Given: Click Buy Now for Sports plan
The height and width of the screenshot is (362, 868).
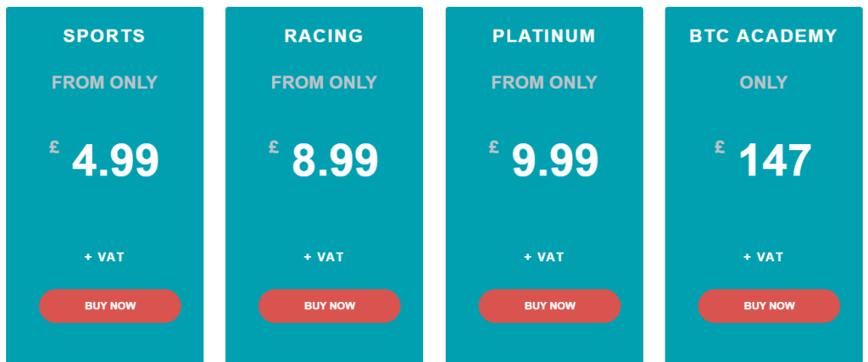Looking at the screenshot, I should pos(110,306).
